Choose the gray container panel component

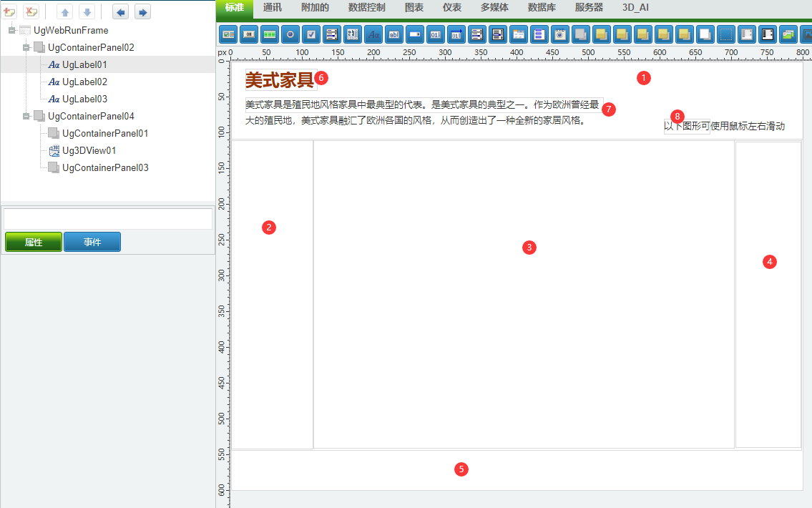click(580, 34)
